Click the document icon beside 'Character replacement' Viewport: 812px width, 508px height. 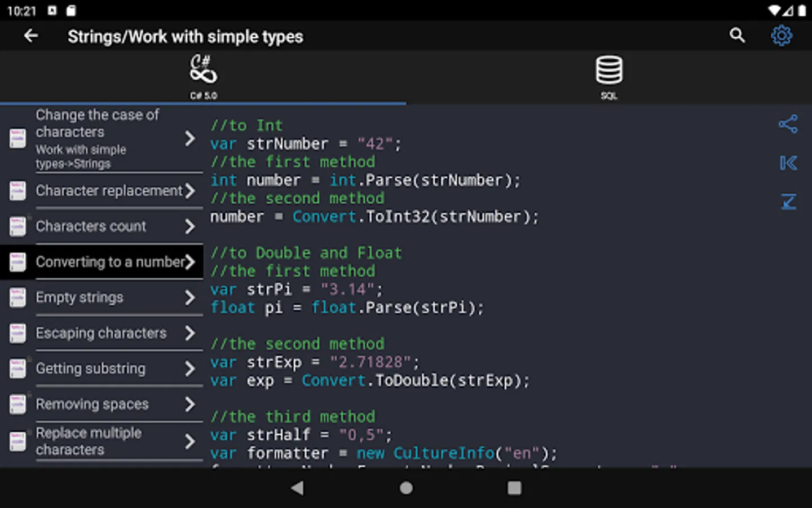coord(17,191)
